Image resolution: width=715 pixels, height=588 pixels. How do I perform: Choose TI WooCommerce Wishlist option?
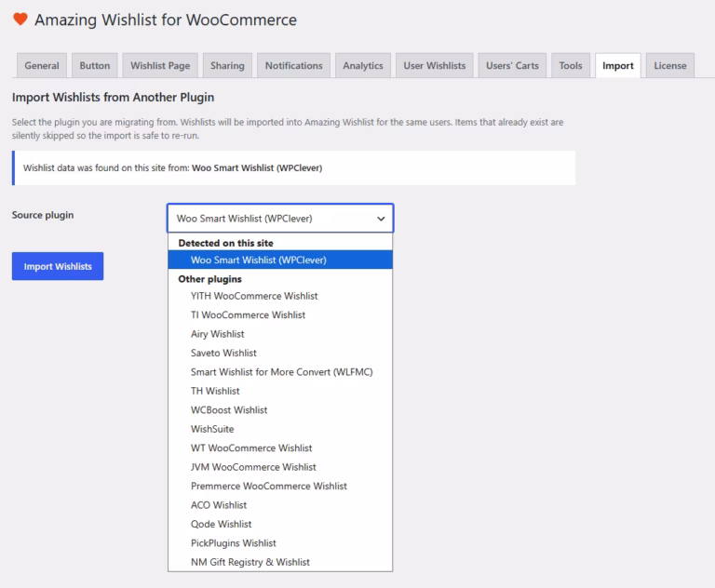(x=280, y=315)
